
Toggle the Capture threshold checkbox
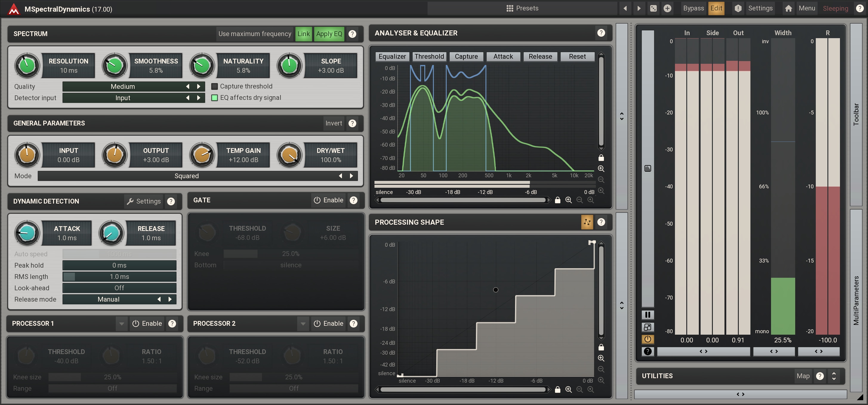[214, 86]
